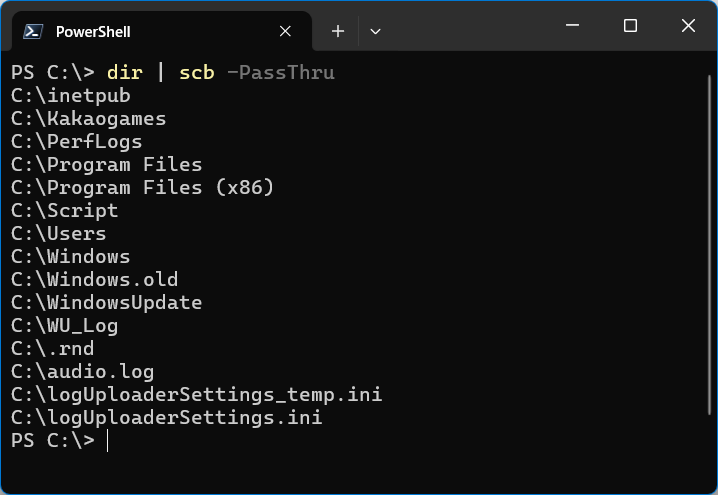Close the terminal window
This screenshot has height=495, width=718.
[x=688, y=26]
